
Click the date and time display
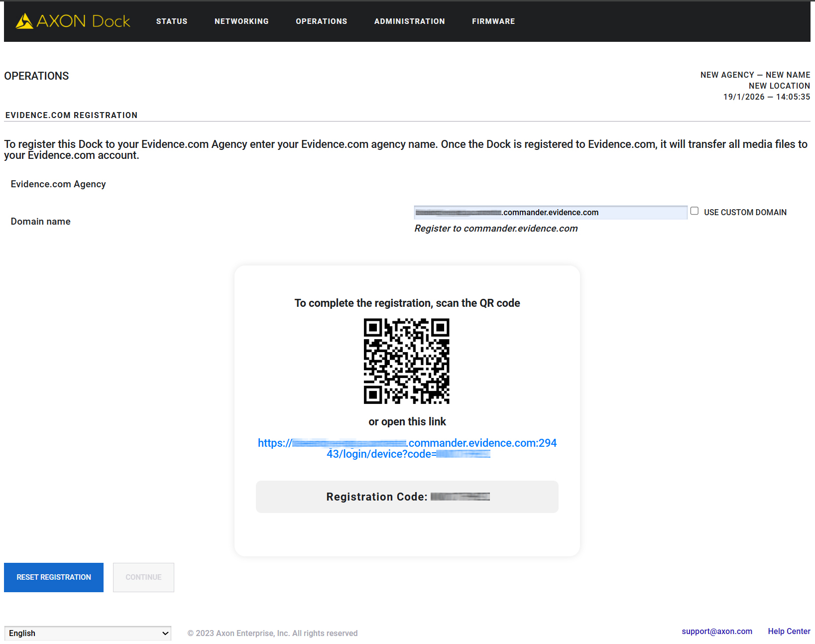click(766, 97)
